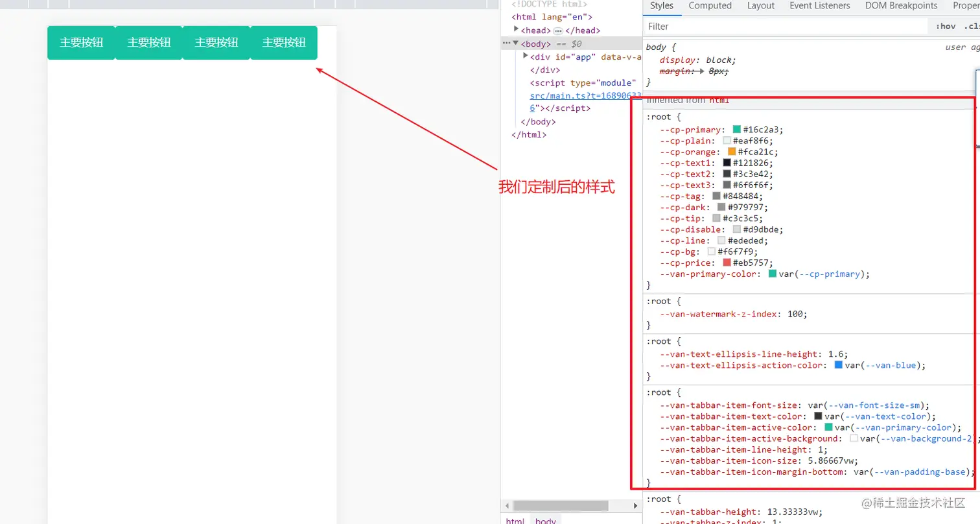Click the ellipsis badge in the head tag
The image size is (980, 524).
[558, 30]
